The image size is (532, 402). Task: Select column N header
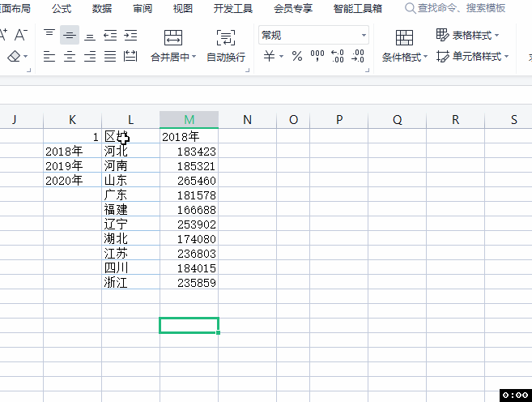point(247,119)
